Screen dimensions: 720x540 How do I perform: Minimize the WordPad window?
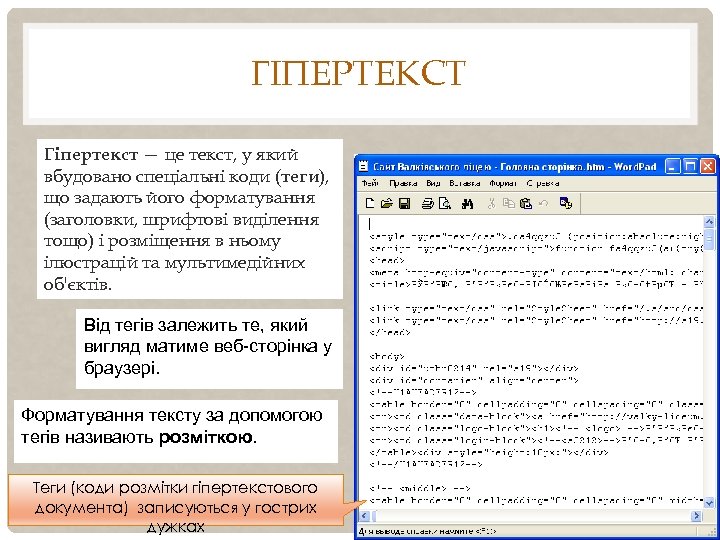pyautogui.click(x=672, y=166)
